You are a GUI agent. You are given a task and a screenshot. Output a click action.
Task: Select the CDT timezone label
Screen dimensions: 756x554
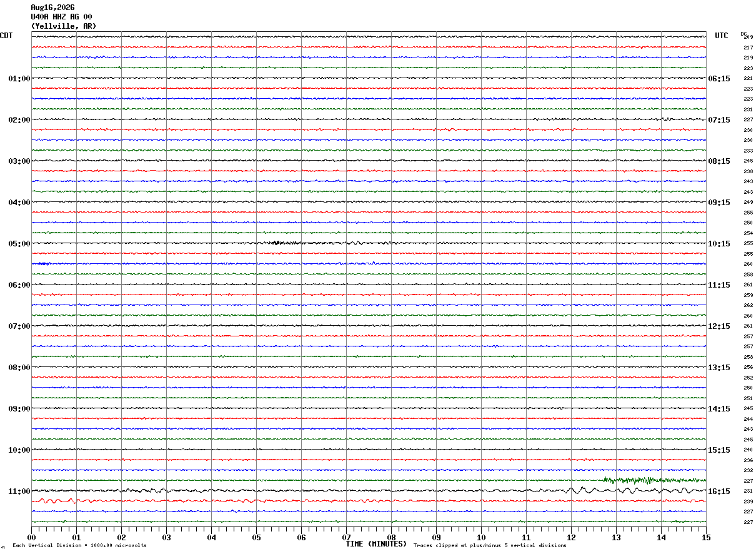[x=6, y=36]
